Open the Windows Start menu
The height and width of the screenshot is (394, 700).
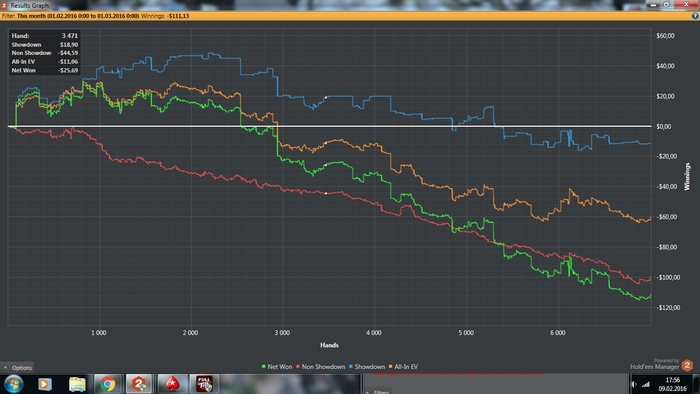13,384
